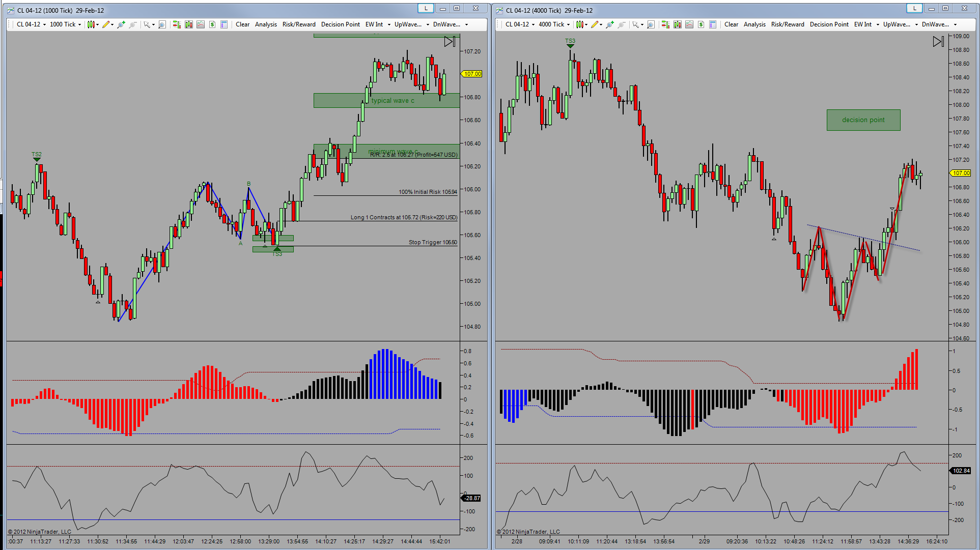Click the TS2 marker on 1000 Tick chart

37,156
